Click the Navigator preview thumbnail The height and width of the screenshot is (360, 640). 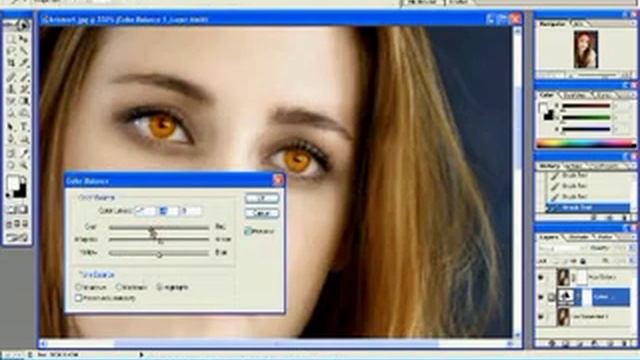click(586, 49)
